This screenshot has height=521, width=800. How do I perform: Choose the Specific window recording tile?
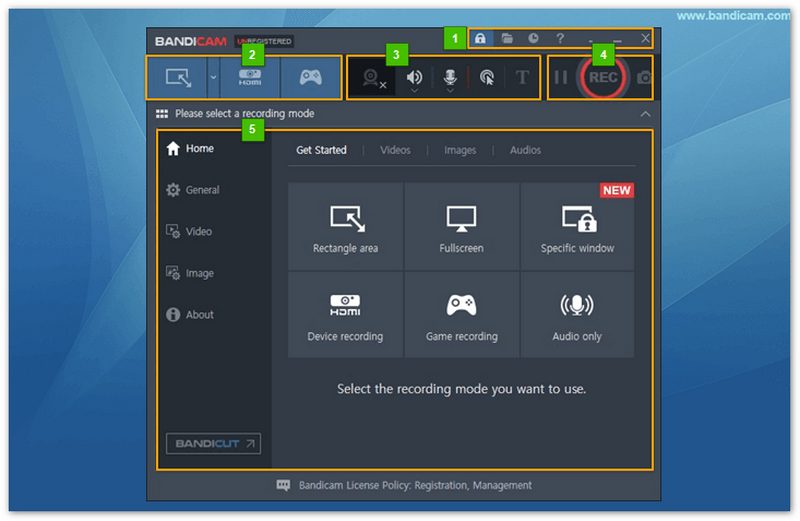point(578,226)
